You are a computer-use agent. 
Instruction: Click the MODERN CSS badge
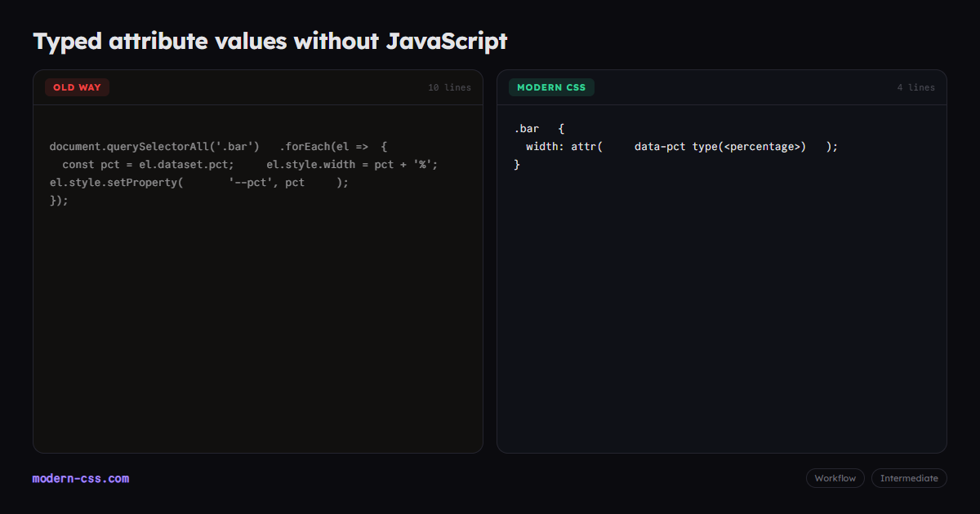pos(551,87)
